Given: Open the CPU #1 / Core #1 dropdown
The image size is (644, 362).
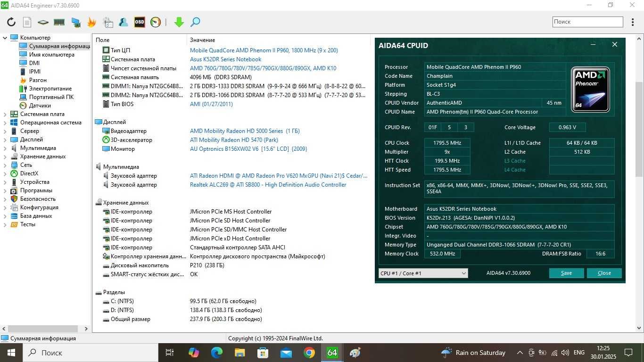Looking at the screenshot, I should click(x=423, y=273).
